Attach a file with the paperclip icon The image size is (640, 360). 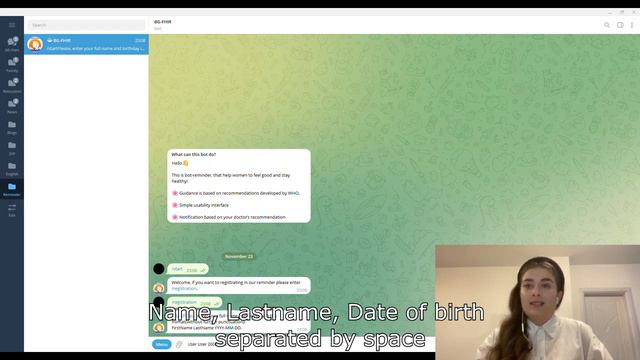coord(179,344)
